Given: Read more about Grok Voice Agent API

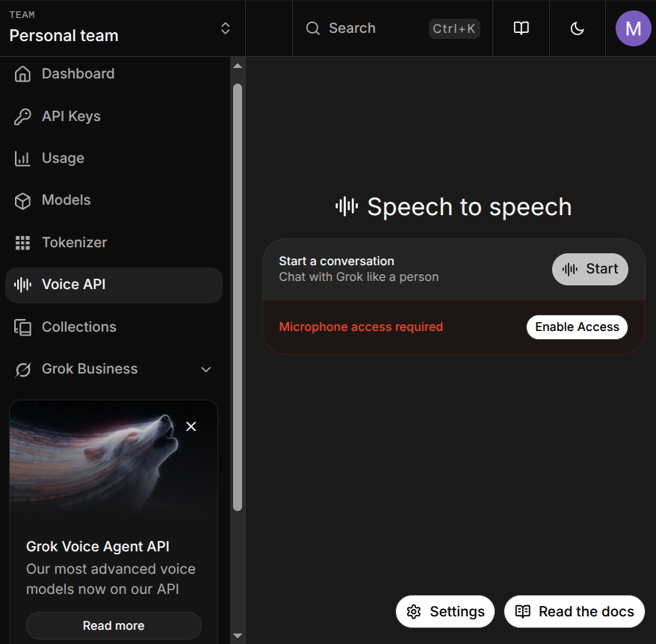Looking at the screenshot, I should (x=113, y=625).
